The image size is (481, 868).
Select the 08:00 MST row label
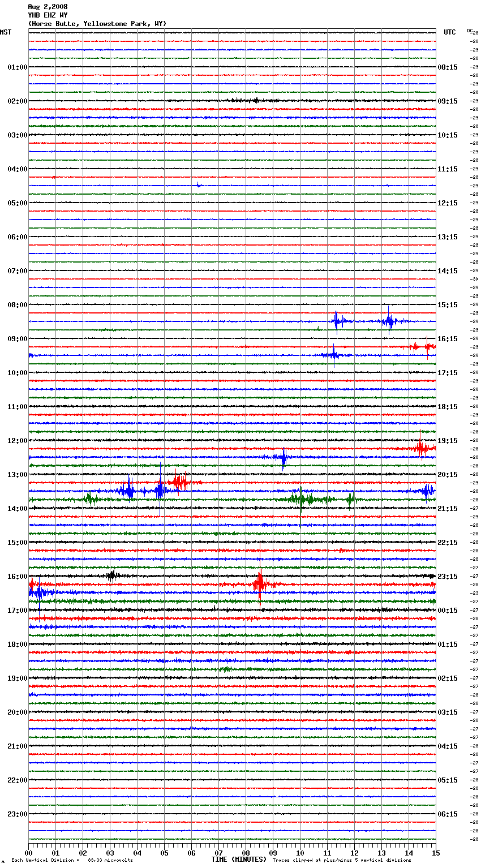[x=17, y=305]
